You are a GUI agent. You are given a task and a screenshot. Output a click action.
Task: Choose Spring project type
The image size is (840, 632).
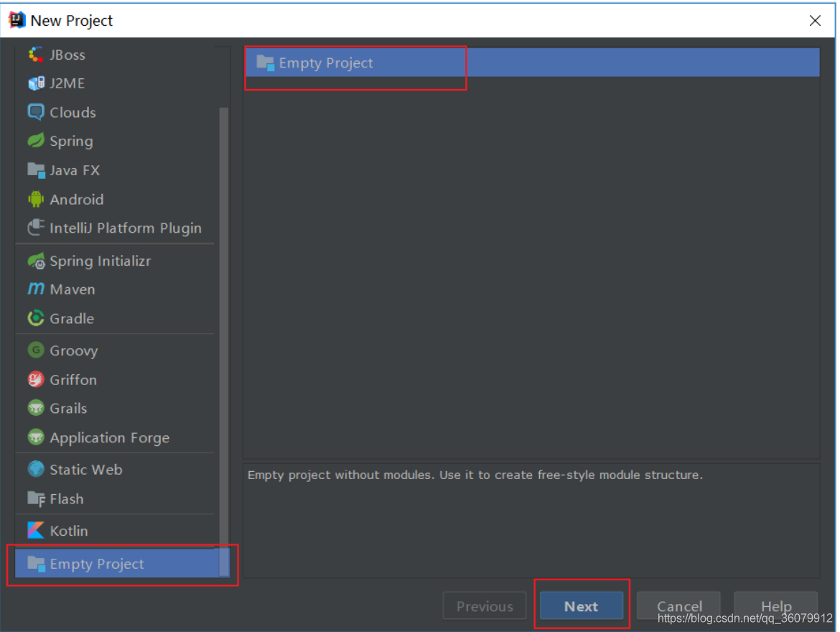tap(115, 141)
